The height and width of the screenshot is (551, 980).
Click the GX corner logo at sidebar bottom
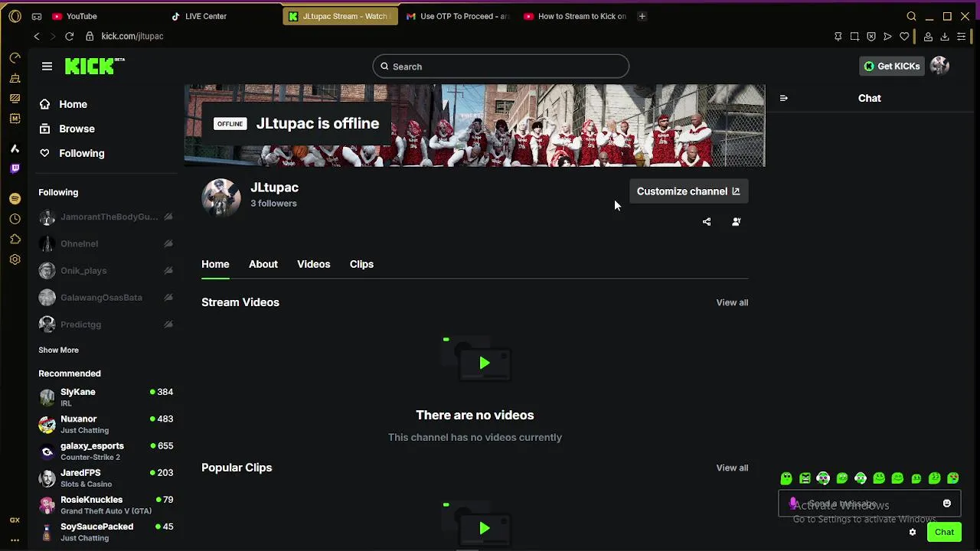coord(15,520)
